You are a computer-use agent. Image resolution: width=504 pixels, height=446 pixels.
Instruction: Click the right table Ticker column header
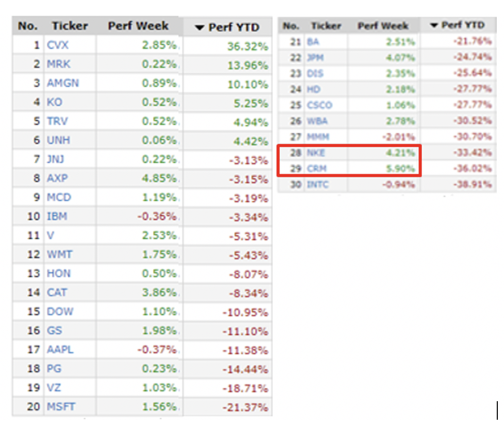click(326, 26)
